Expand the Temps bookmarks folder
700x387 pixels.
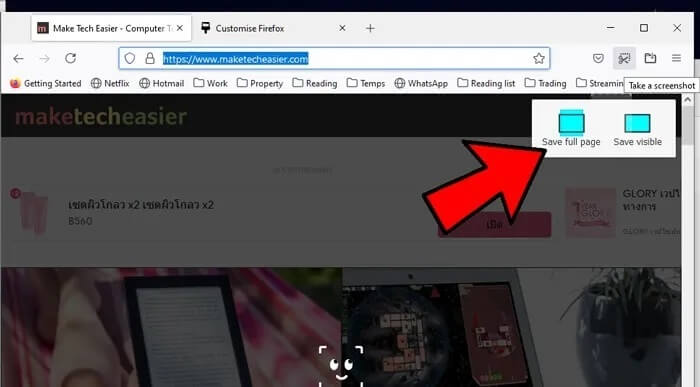pyautogui.click(x=366, y=83)
